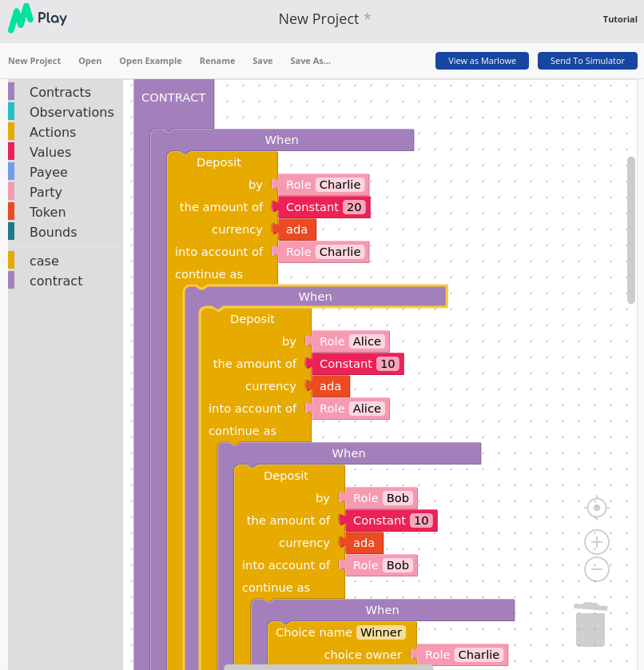Click the View as Marlowe button
This screenshot has height=670, width=644.
coord(482,61)
